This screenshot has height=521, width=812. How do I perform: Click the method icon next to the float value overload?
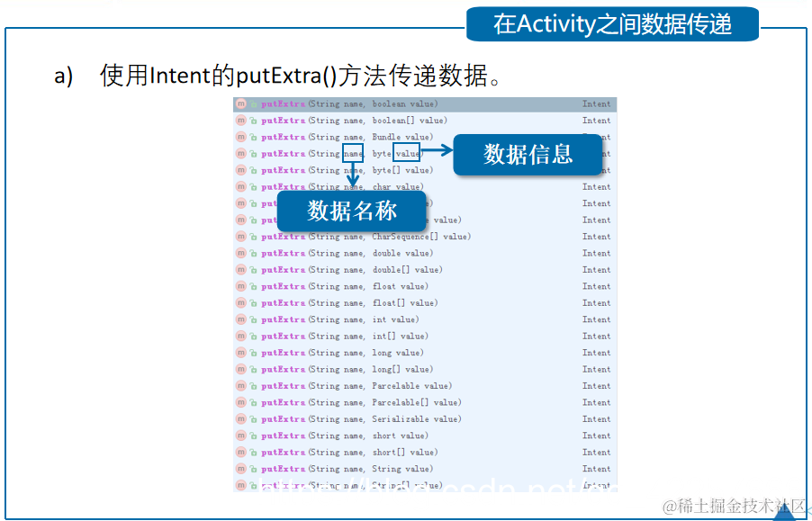240,286
